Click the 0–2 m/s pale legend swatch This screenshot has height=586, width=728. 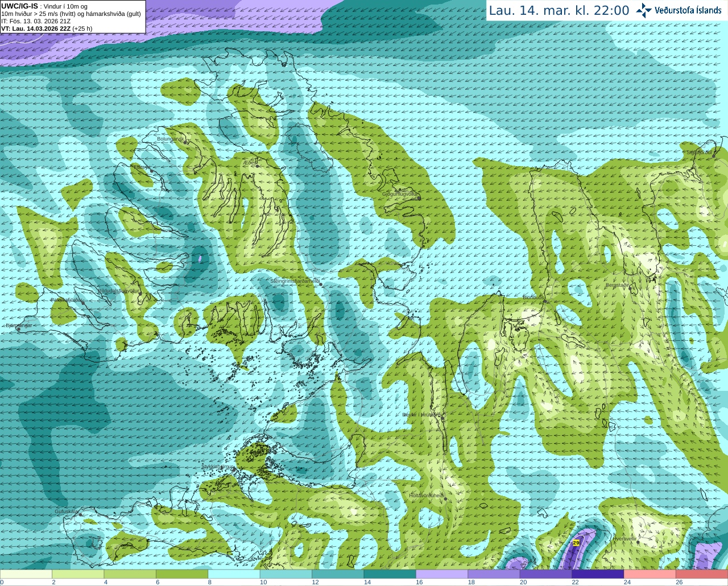(26, 574)
